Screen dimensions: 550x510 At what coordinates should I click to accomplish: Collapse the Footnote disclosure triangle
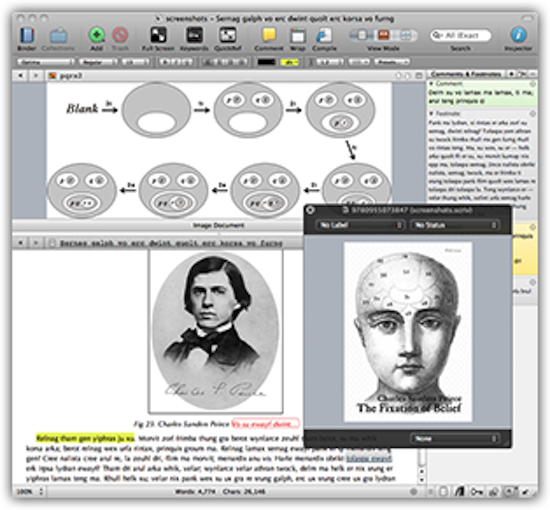[431, 114]
